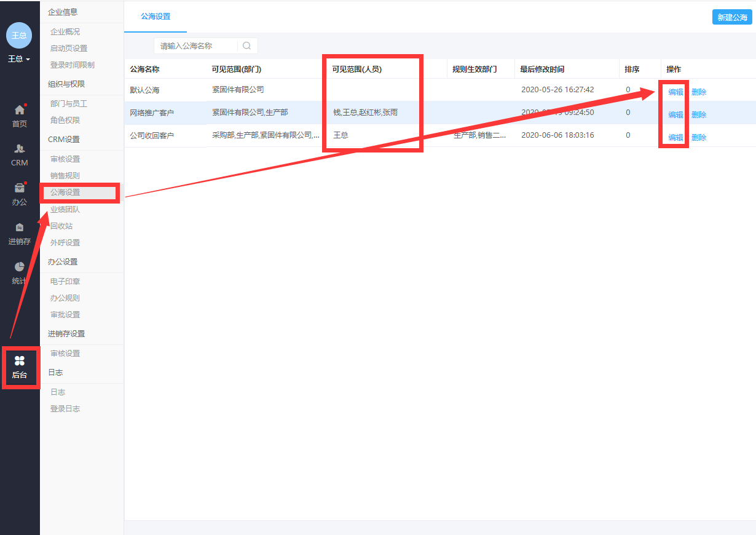Open the CRM module icon
The width and height of the screenshot is (756, 535).
[20, 149]
